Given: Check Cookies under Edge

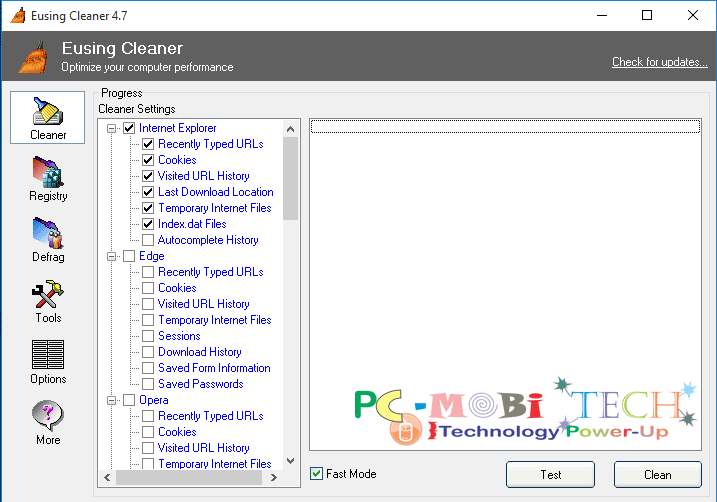Looking at the screenshot, I should pos(148,288).
